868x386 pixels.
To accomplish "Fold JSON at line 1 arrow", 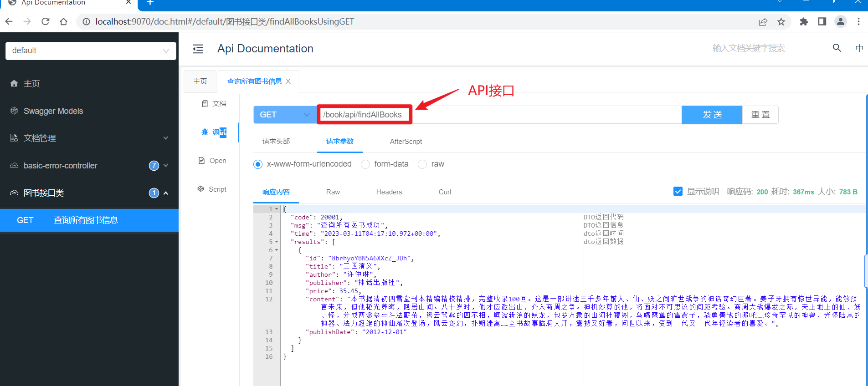I will [276, 209].
